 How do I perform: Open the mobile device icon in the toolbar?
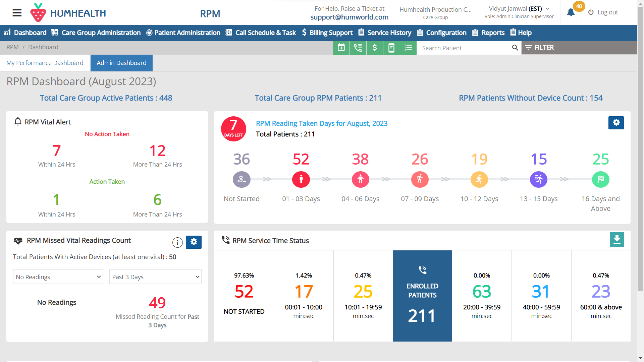tap(391, 48)
